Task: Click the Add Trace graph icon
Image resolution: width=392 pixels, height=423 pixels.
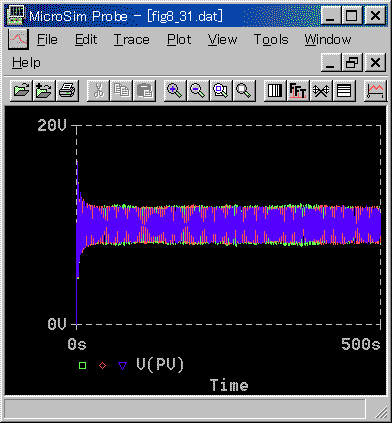Action: [375, 90]
